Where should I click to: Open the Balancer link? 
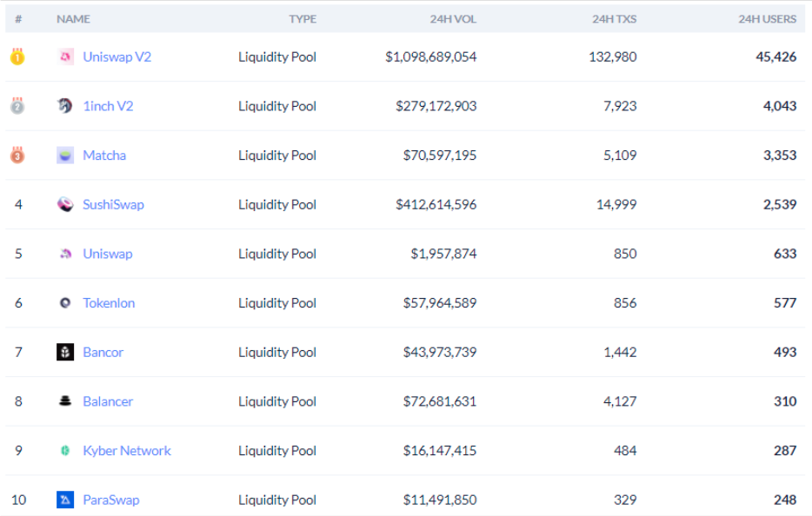pos(108,401)
